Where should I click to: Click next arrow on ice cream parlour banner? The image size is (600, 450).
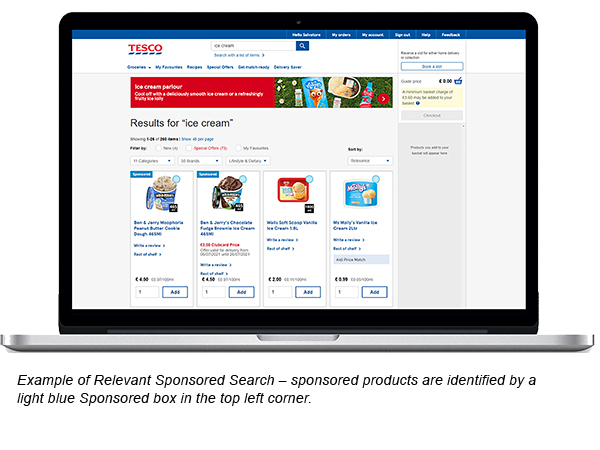coord(384,99)
